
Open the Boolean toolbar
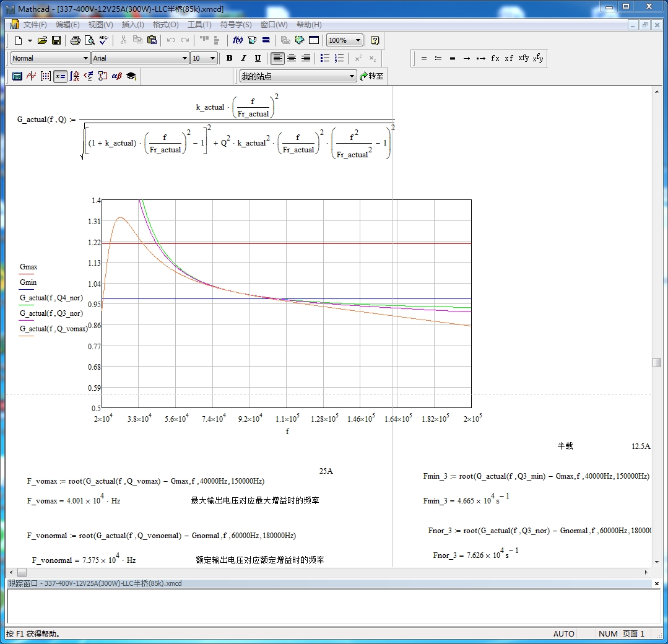(x=89, y=76)
